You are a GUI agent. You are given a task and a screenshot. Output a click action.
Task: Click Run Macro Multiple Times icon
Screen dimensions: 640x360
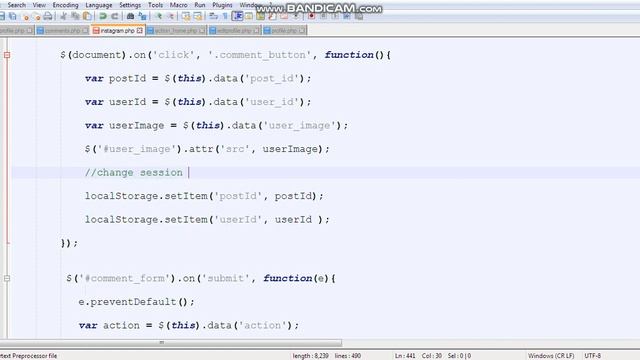347,16
